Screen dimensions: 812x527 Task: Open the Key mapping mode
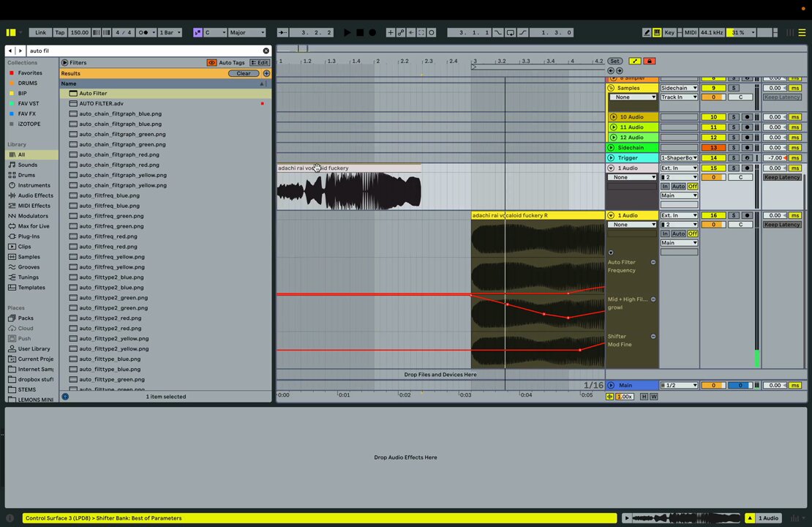[x=669, y=33]
